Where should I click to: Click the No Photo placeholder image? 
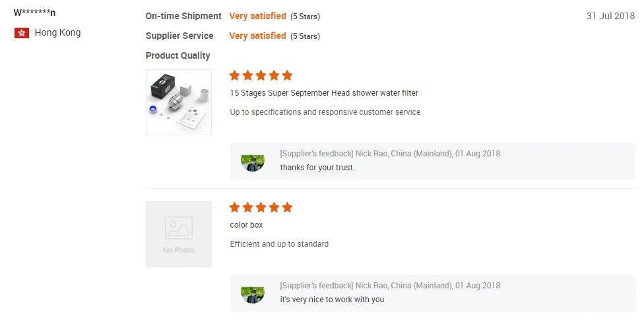click(179, 234)
